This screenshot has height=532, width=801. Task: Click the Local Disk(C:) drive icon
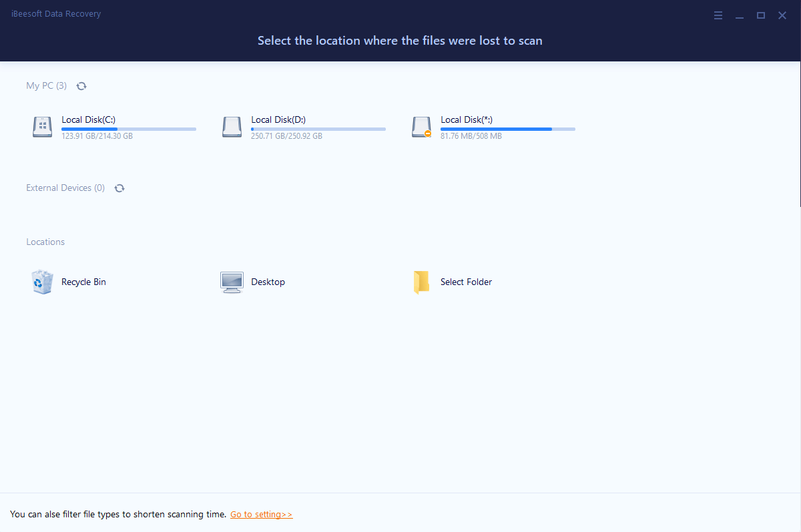[x=42, y=127]
